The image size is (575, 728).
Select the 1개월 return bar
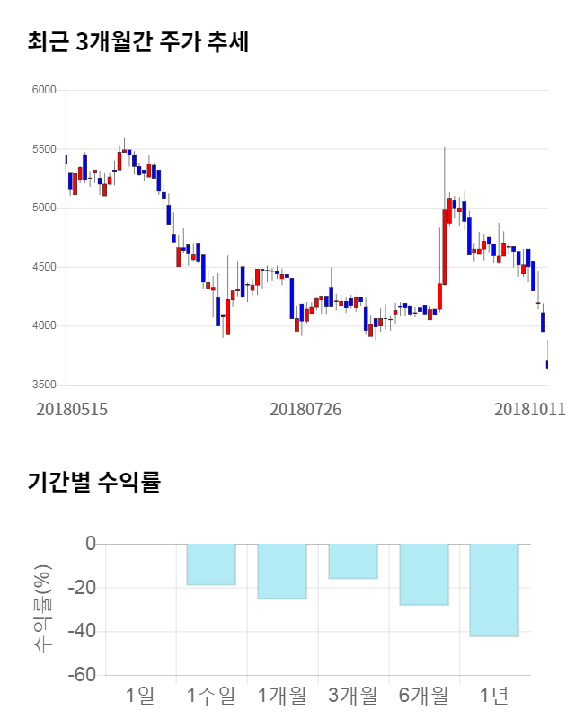point(281,571)
